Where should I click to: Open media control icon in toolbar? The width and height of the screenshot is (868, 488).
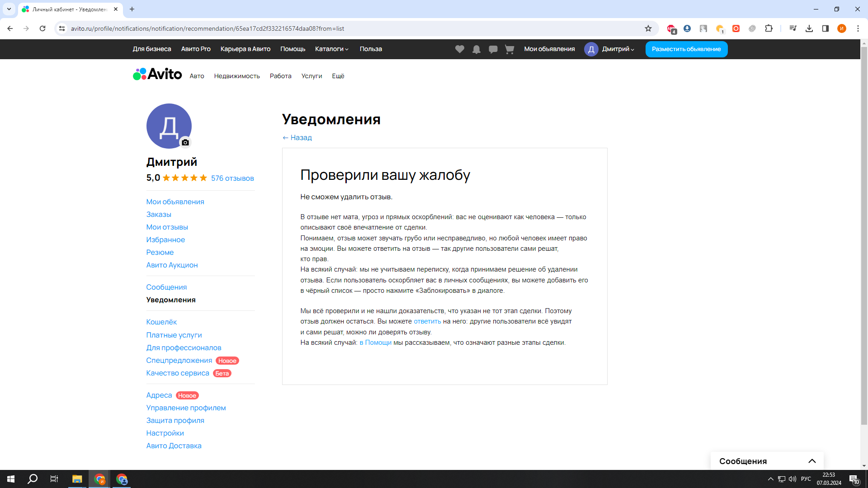pyautogui.click(x=793, y=28)
